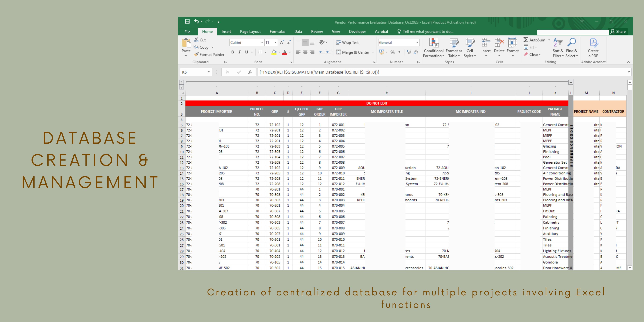Toggle Wrap Text
The width and height of the screenshot is (644, 322).
tap(347, 42)
